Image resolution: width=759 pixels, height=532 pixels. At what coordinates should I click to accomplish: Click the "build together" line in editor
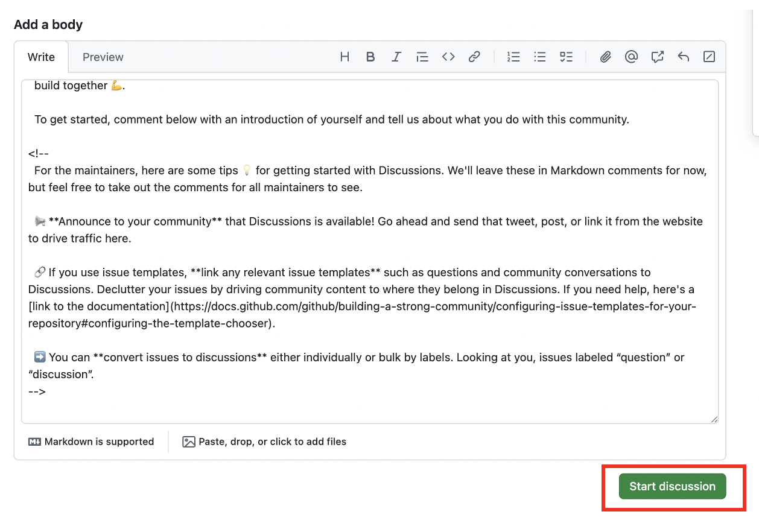click(79, 86)
